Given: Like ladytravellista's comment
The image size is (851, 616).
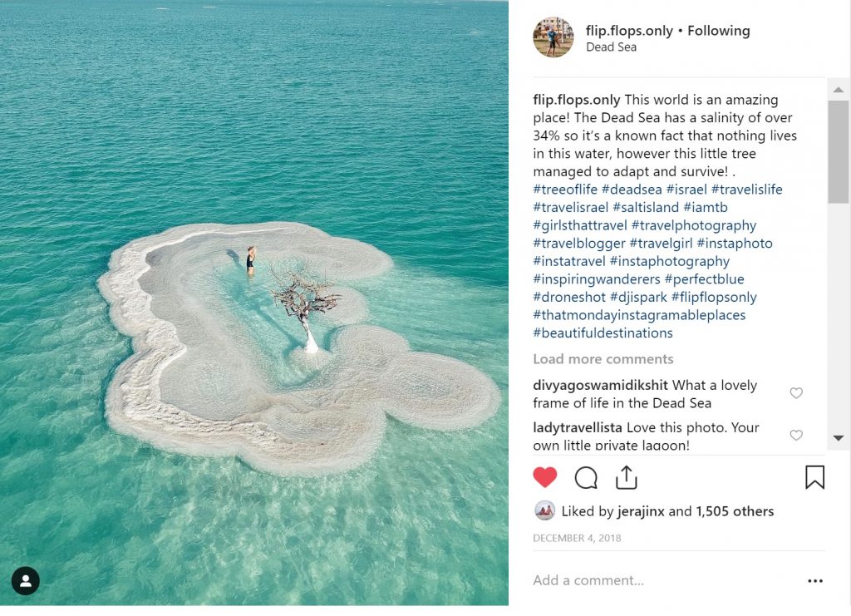Looking at the screenshot, I should (796, 435).
